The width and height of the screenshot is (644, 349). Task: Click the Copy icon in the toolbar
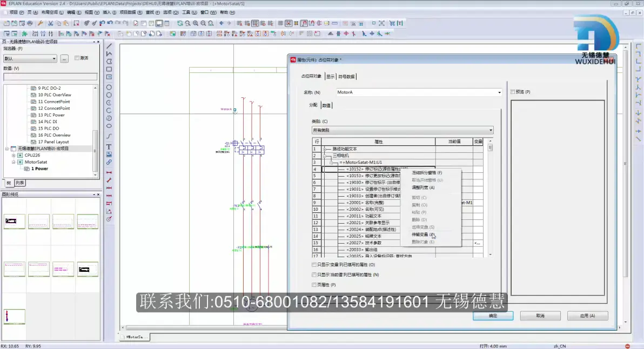pos(58,23)
